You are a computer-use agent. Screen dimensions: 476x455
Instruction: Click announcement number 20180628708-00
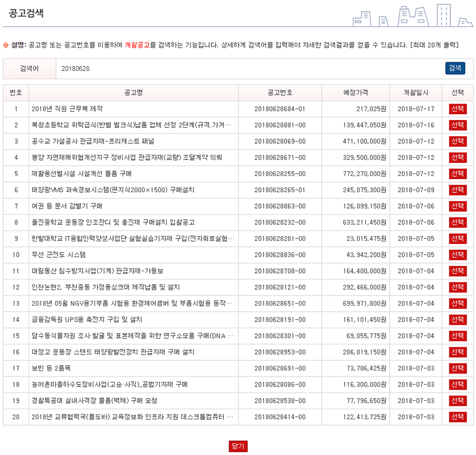[280, 271]
